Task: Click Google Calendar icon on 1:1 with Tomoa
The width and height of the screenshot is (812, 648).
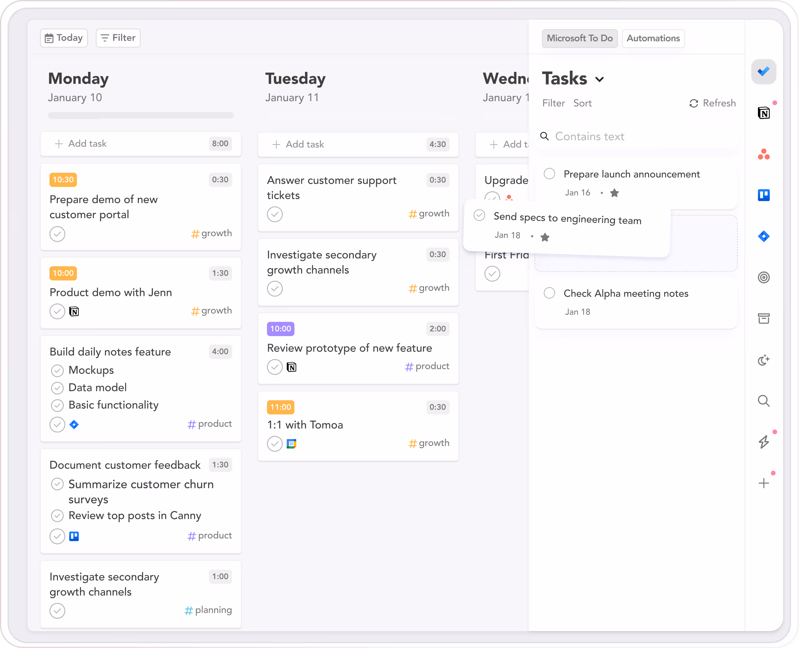Action: click(x=291, y=444)
